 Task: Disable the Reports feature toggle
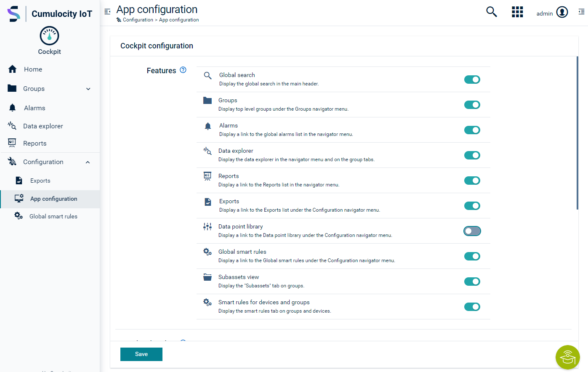[x=472, y=181]
